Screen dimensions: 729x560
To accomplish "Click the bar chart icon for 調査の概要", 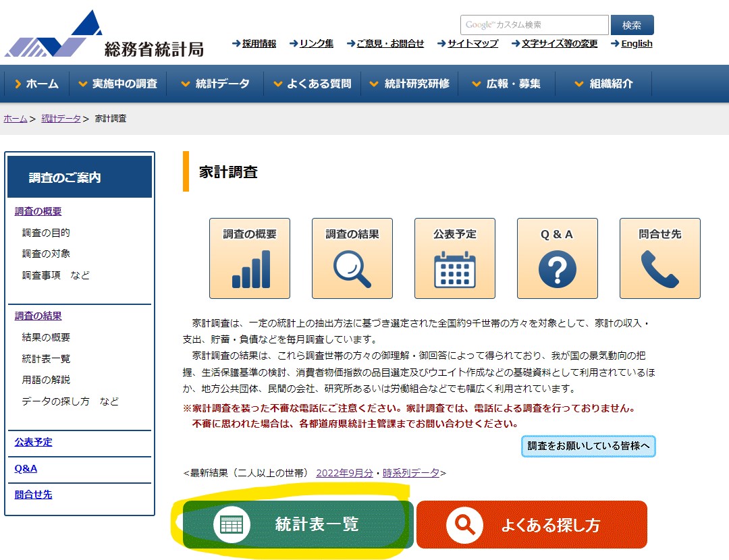I will (x=250, y=269).
